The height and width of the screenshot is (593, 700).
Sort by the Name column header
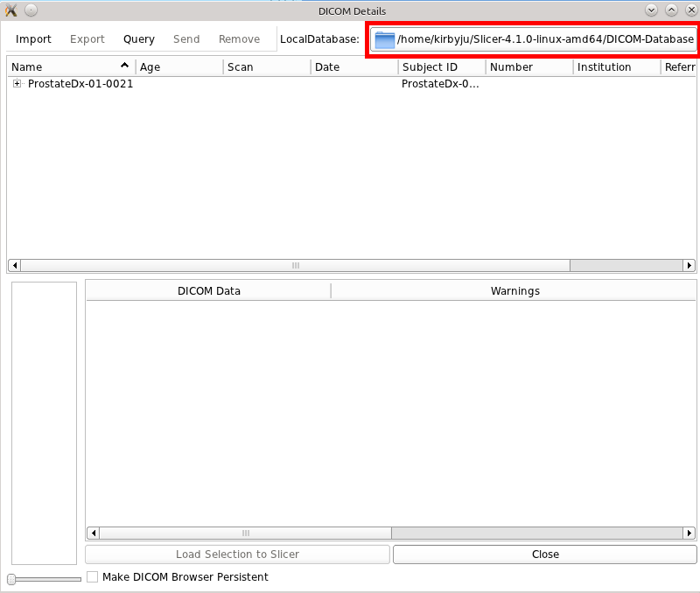(72, 67)
